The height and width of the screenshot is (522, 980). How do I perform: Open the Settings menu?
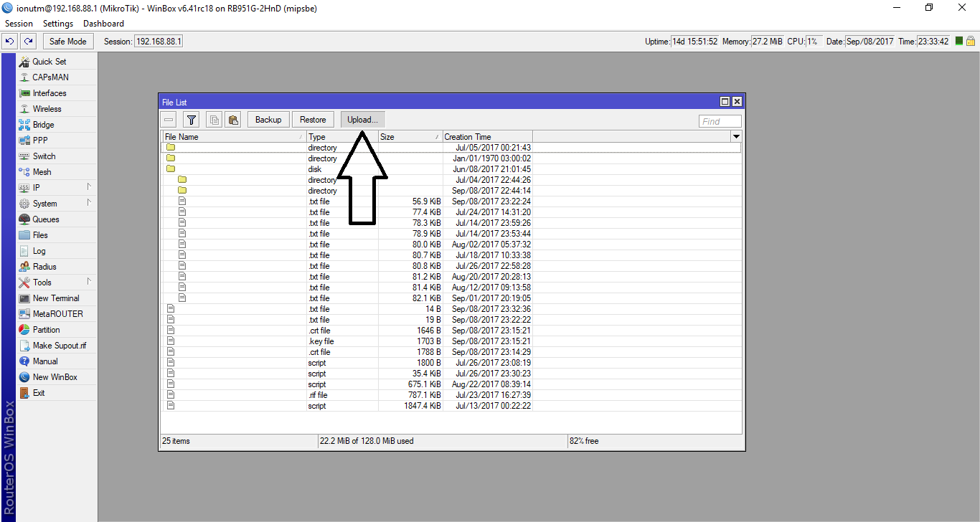coord(58,24)
